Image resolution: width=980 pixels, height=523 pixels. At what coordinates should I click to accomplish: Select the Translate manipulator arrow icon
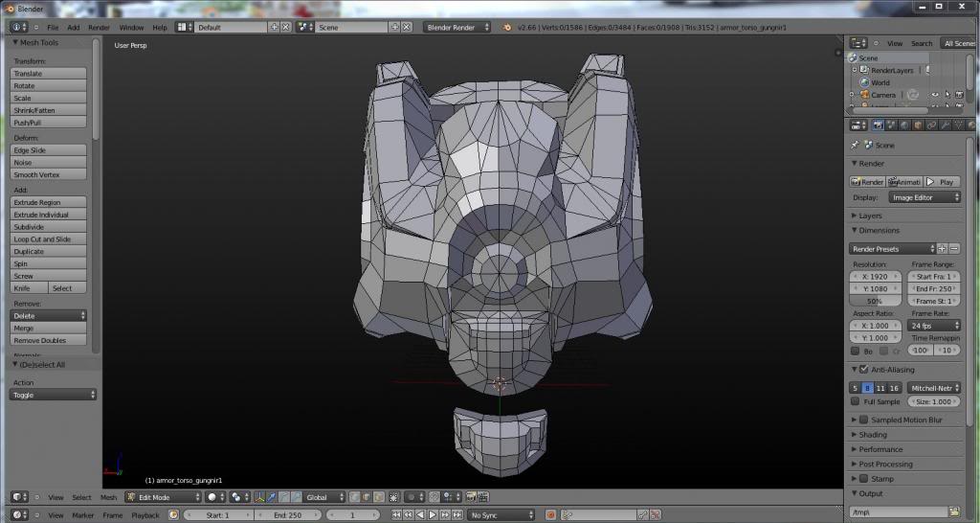click(272, 497)
